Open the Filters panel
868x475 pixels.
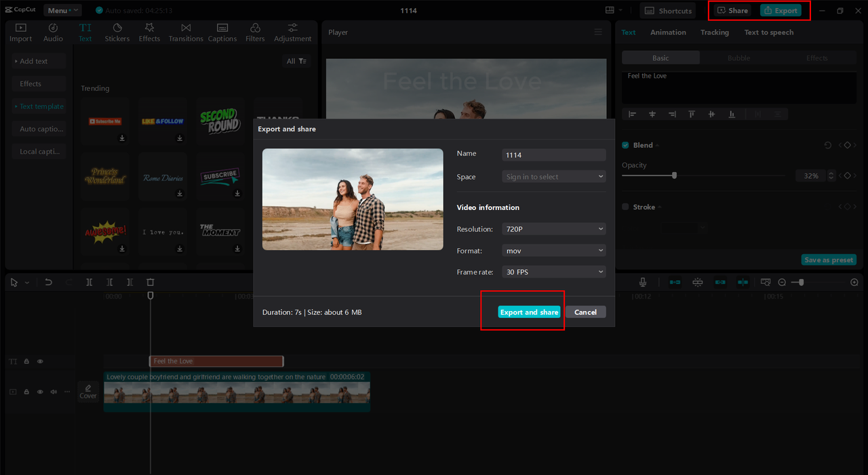pos(255,33)
